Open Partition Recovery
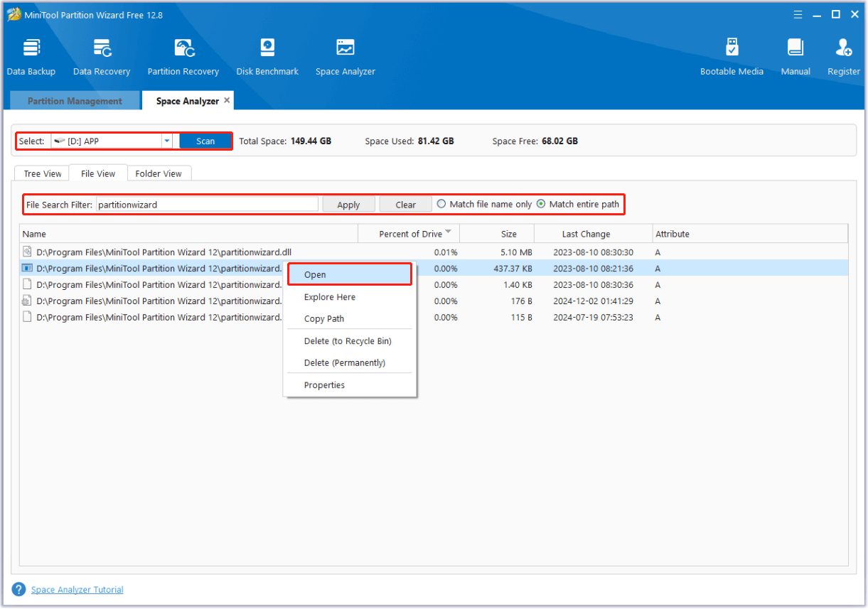The height and width of the screenshot is (609, 868). click(183, 57)
